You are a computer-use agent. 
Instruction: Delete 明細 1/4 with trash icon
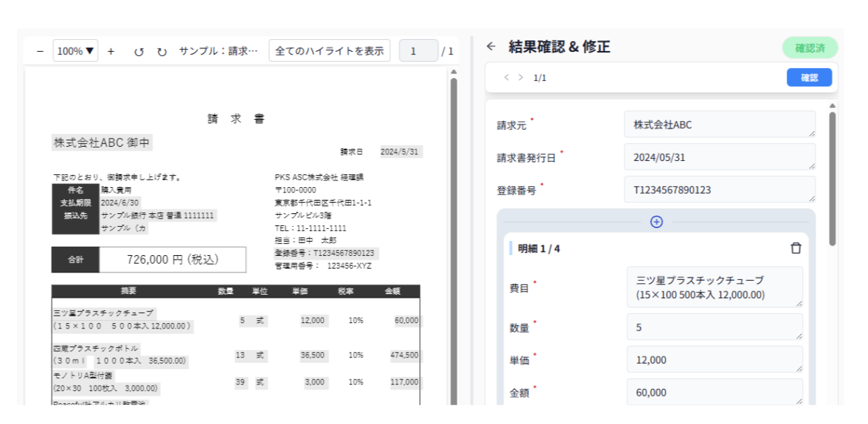pos(796,248)
